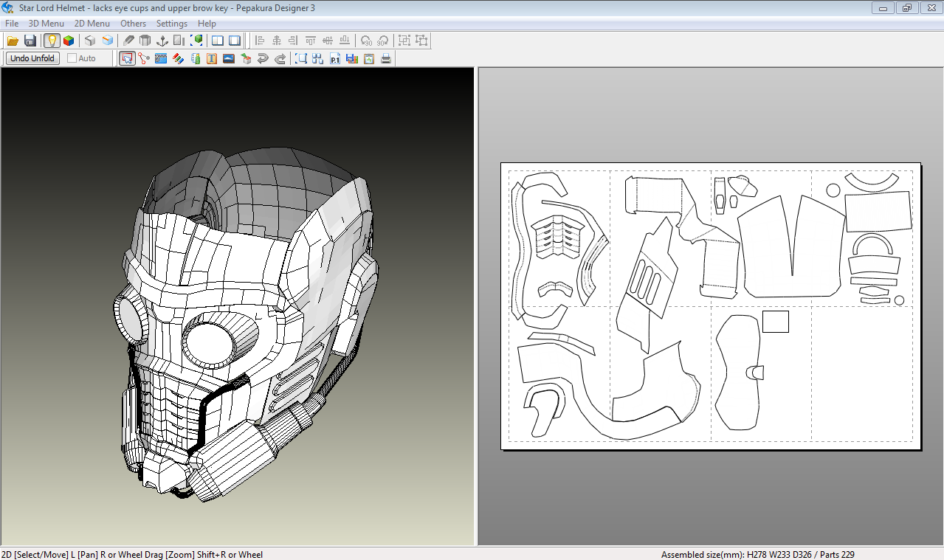Screen dimensions: 944x560
Task: Click the undo curved arrow icon
Action: [263, 58]
